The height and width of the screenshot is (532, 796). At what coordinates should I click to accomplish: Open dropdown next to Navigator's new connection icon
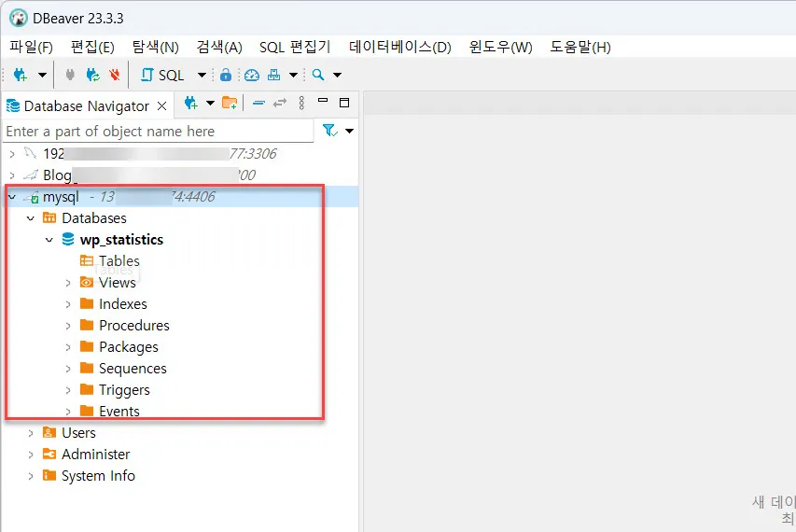[210, 103]
